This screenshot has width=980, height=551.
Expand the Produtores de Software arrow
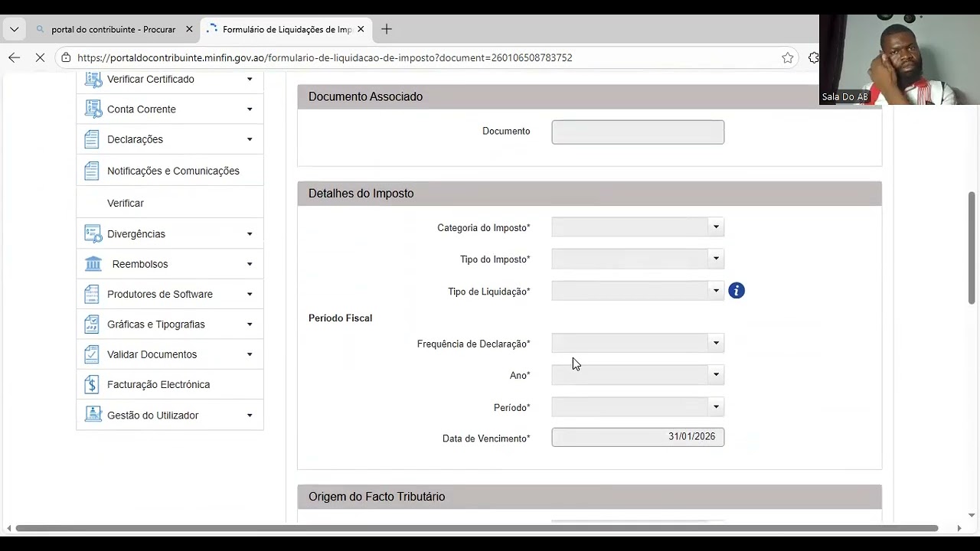tap(250, 294)
